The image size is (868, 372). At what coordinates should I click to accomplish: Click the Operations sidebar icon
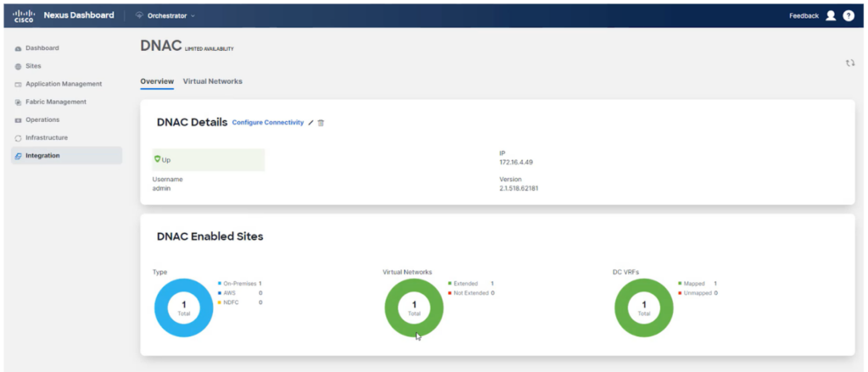tap(18, 120)
